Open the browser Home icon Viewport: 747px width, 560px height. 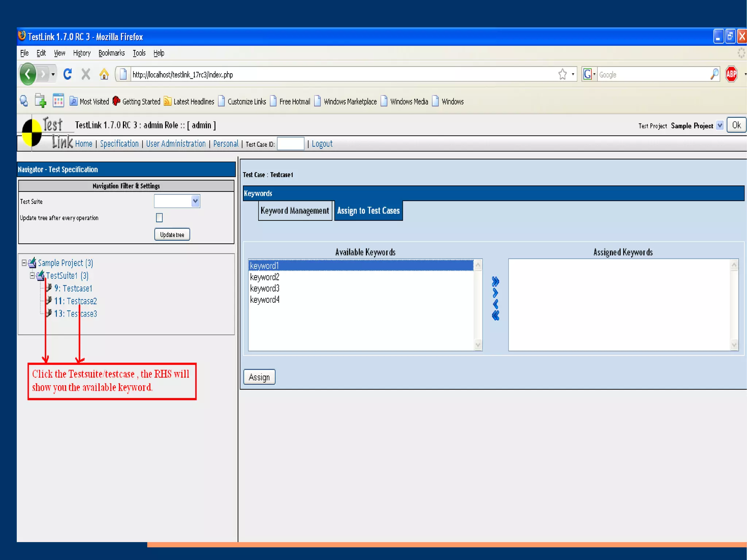point(104,74)
